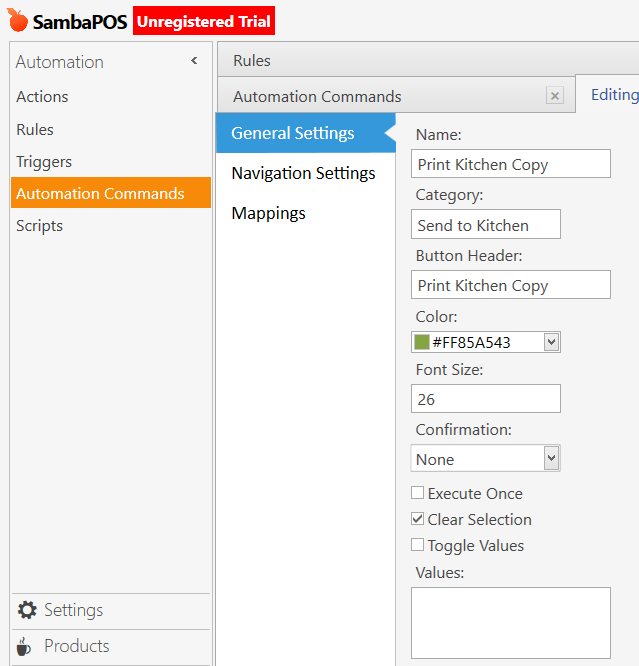Click the Unregistered Trial badge
This screenshot has height=666, width=639.
pos(204,20)
